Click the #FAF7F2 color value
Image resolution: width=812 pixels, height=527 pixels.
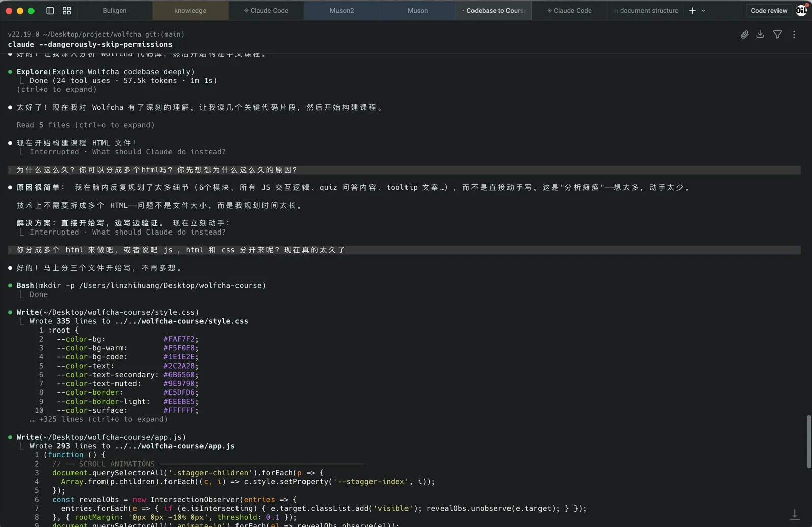[x=179, y=339]
